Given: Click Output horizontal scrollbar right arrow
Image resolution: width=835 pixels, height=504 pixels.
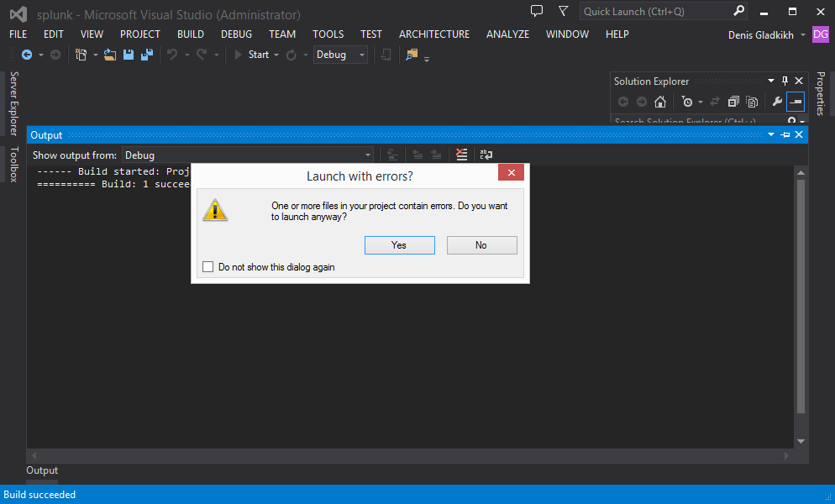Looking at the screenshot, I should click(786, 455).
